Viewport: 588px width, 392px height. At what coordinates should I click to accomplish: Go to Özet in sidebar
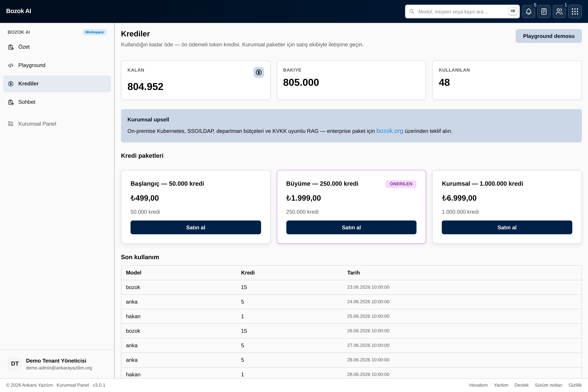tap(57, 47)
